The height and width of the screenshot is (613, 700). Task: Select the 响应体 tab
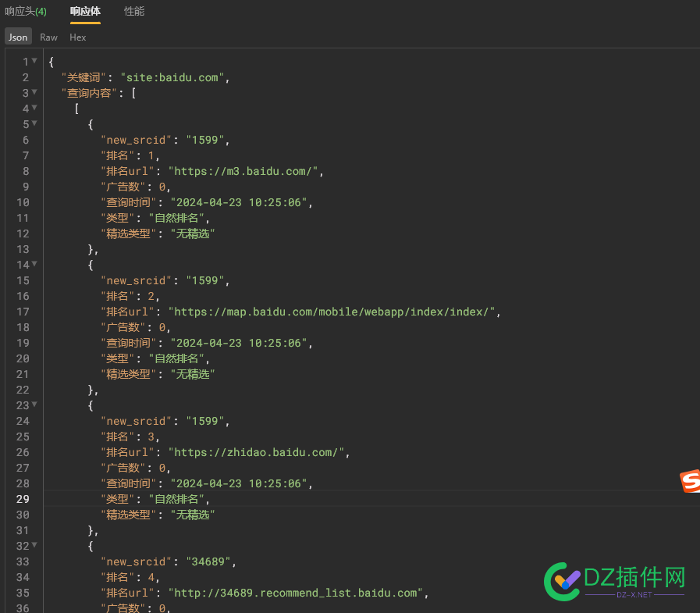85,11
